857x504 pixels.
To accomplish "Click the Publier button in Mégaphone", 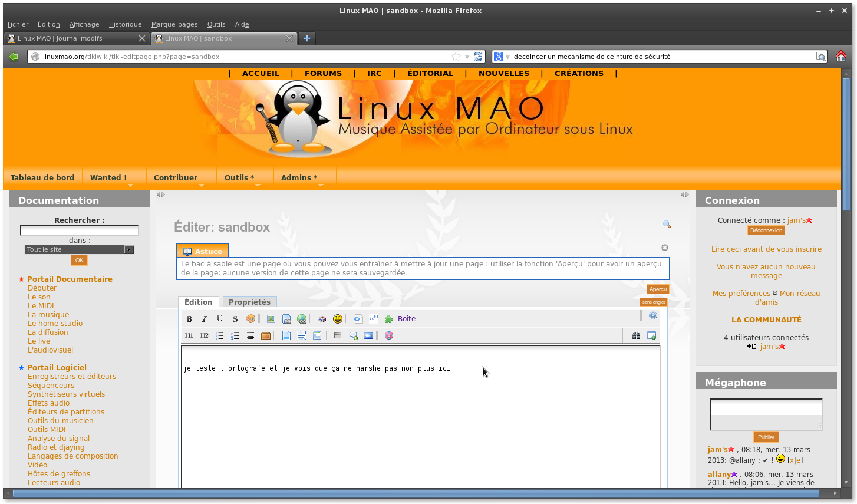I will 766,437.
